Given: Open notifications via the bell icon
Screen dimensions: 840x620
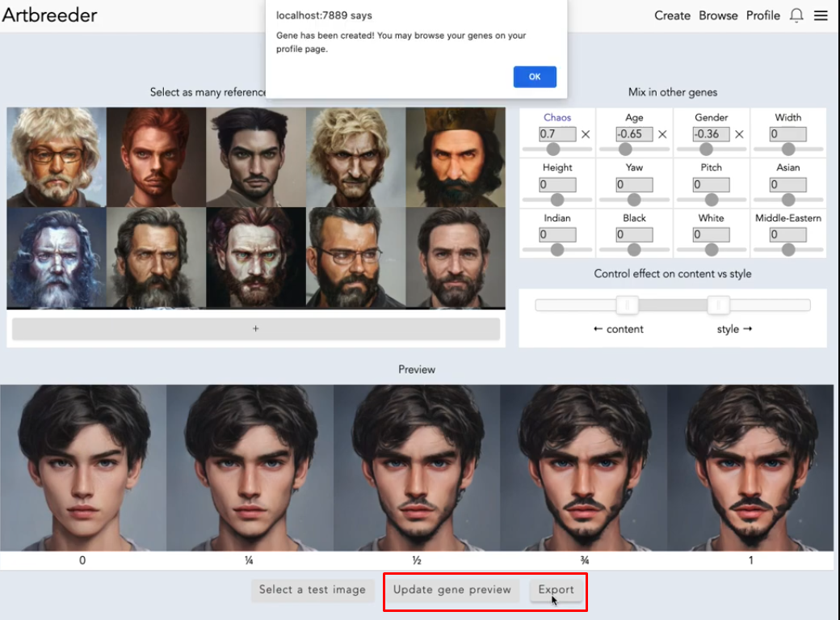Looking at the screenshot, I should coord(796,15).
